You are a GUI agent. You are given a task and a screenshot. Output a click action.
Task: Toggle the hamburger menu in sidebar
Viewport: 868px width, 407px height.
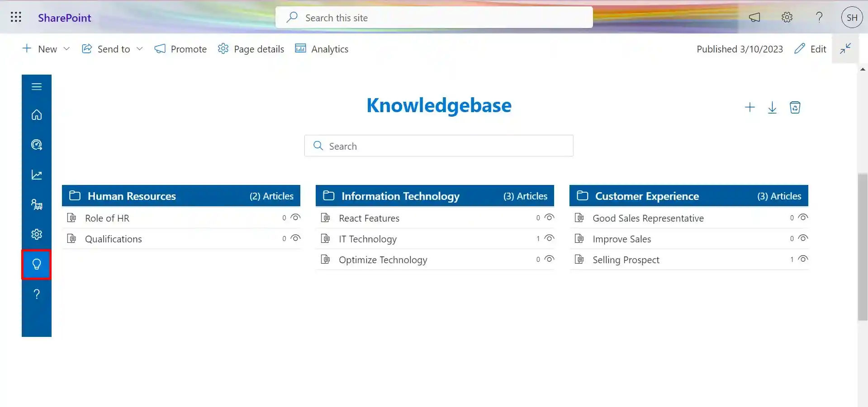click(37, 86)
